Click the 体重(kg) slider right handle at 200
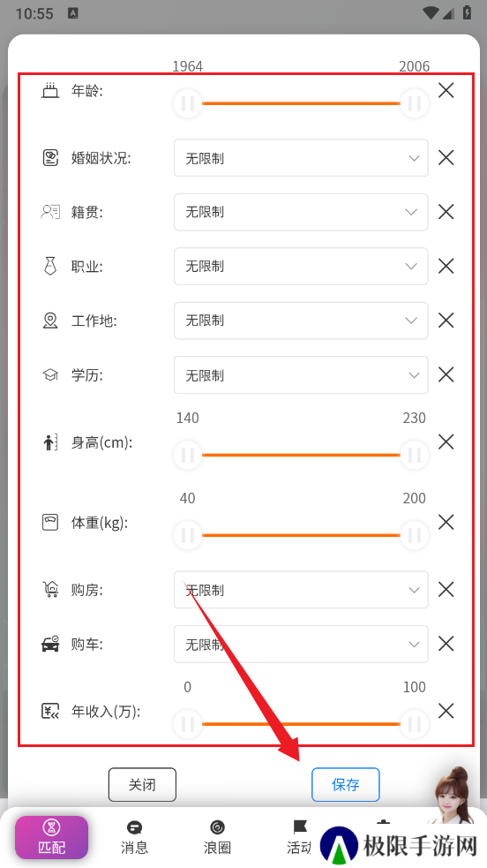Image resolution: width=487 pixels, height=868 pixels. (x=414, y=535)
